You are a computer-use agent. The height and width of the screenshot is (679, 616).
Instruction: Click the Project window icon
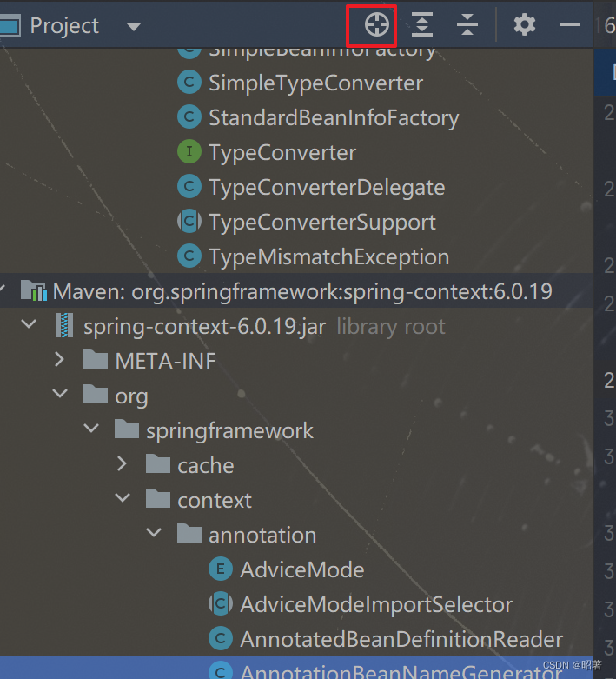pyautogui.click(x=10, y=25)
